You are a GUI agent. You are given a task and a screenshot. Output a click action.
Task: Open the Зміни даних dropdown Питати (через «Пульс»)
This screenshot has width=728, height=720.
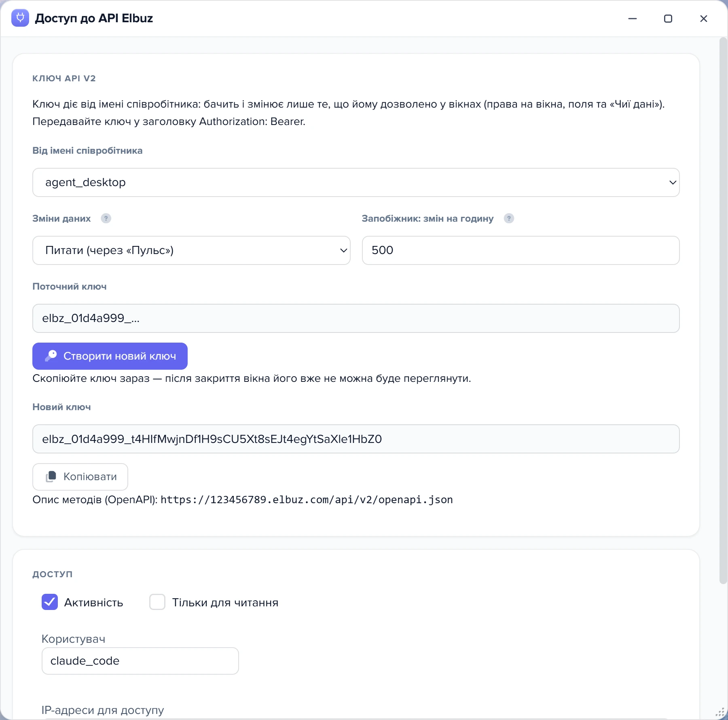click(x=191, y=250)
